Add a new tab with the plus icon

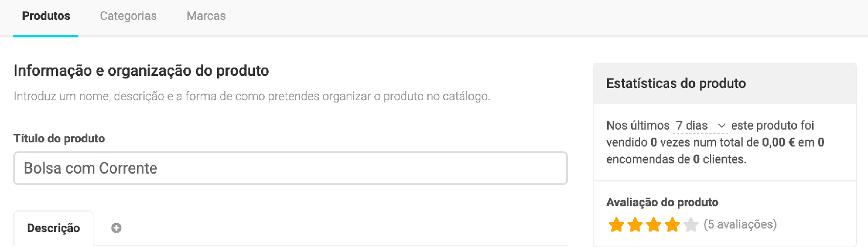[116, 228]
